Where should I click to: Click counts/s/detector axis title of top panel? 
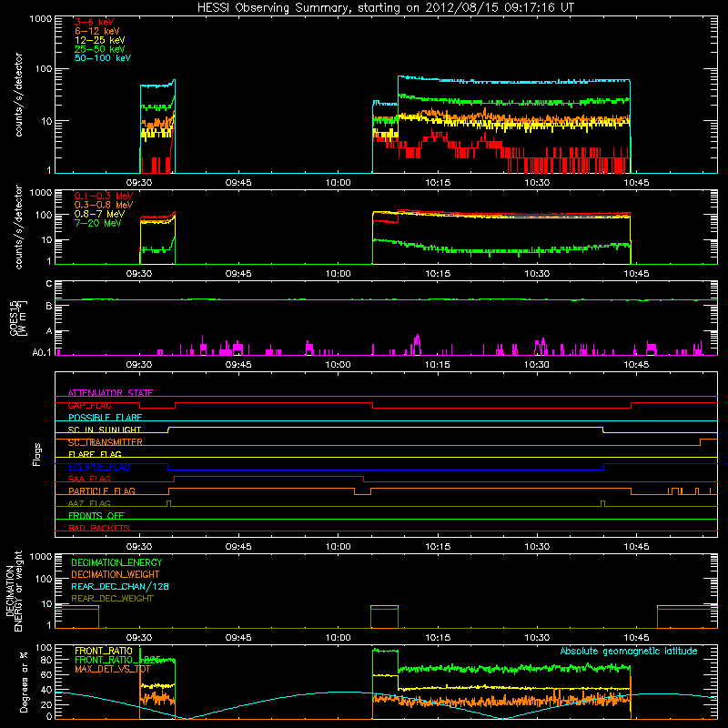[x=18, y=95]
